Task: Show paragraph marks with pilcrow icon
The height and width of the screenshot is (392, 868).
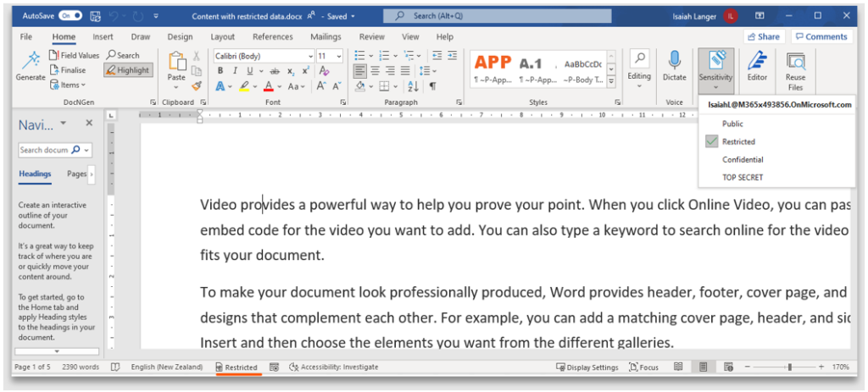Action: tap(432, 86)
